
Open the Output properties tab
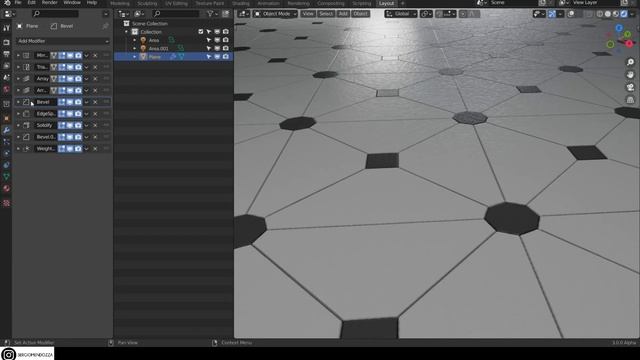click(6, 54)
